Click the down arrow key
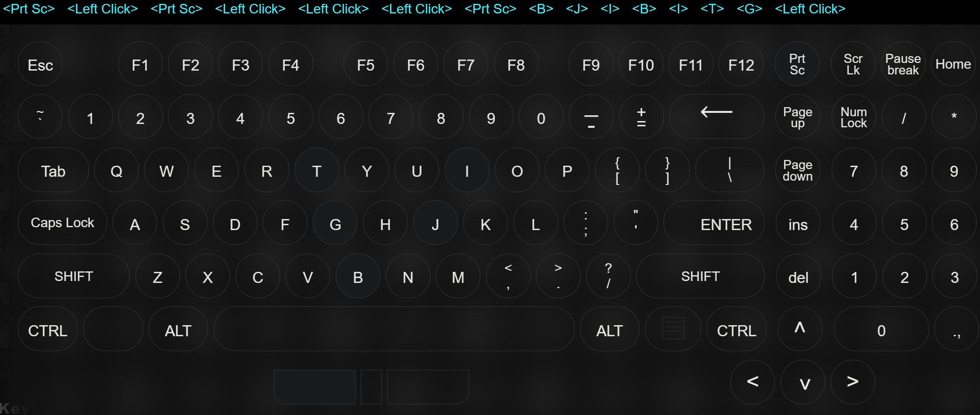 (804, 382)
